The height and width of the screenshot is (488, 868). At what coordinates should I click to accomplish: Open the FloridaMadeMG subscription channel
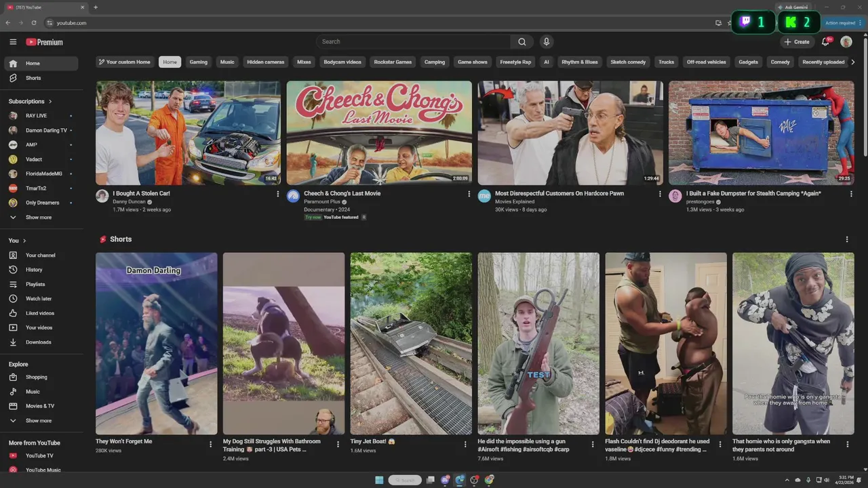pyautogui.click(x=42, y=174)
